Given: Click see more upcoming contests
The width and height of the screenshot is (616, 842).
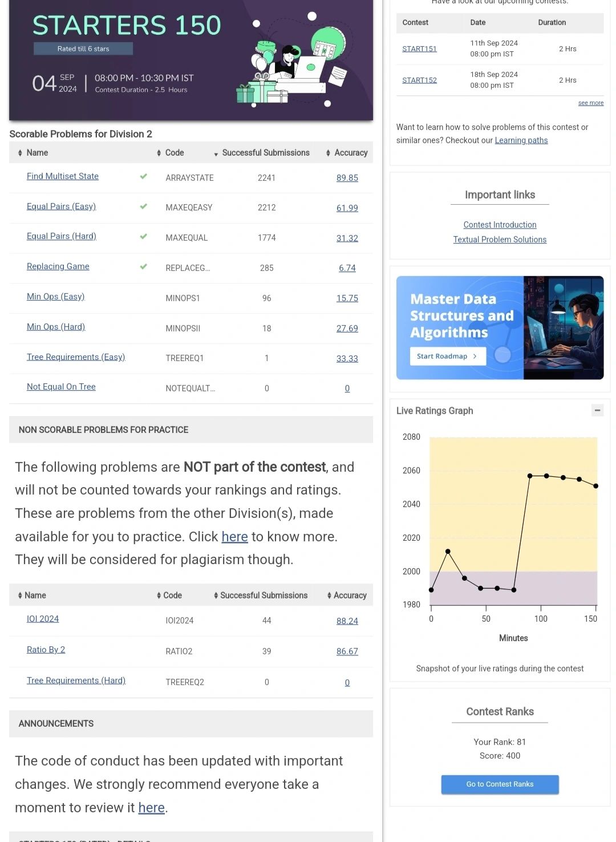Looking at the screenshot, I should coord(590,103).
